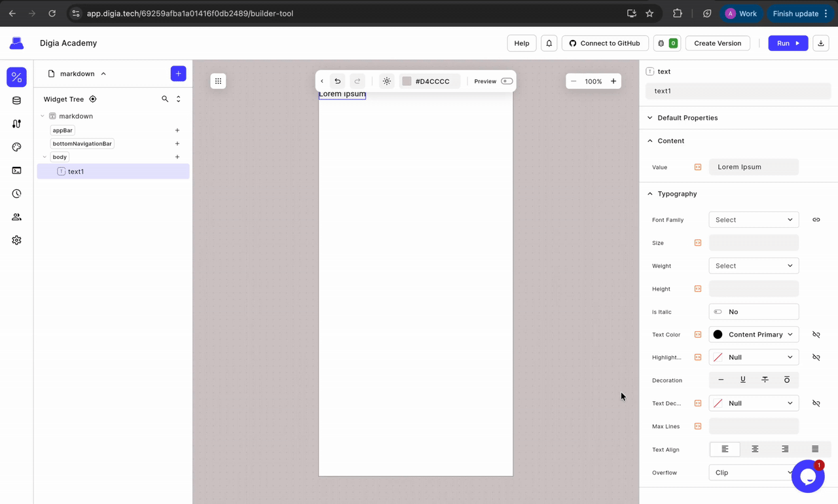Click the notification bell icon

point(549,43)
